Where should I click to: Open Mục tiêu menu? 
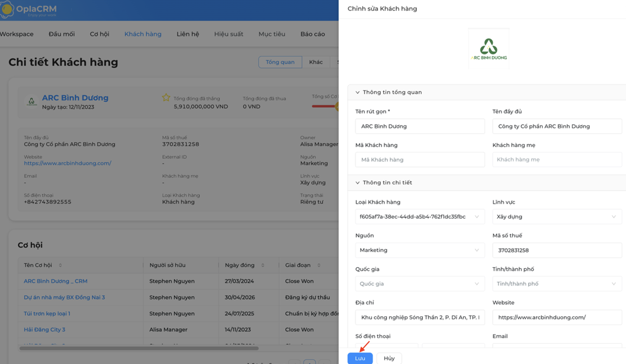tap(272, 34)
